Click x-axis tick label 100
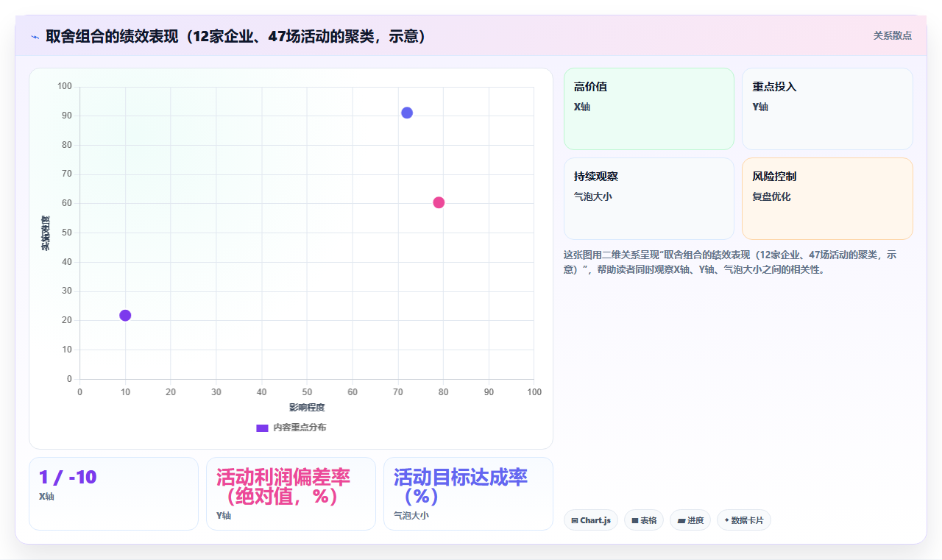 [x=534, y=392]
